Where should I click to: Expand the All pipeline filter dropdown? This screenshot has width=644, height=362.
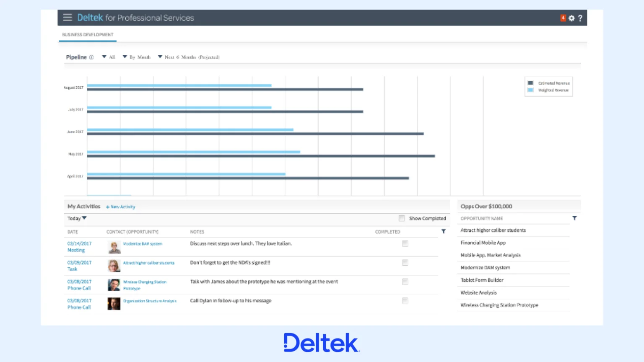[x=109, y=57]
